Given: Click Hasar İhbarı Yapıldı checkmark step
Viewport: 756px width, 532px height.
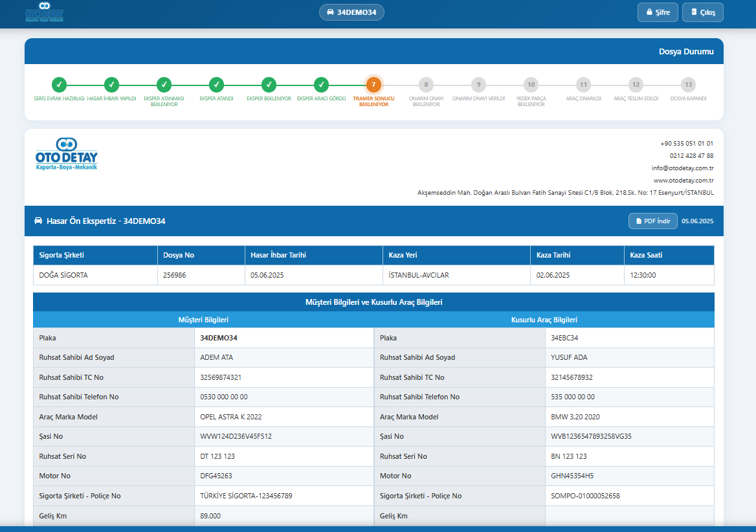Looking at the screenshot, I should tap(111, 85).
